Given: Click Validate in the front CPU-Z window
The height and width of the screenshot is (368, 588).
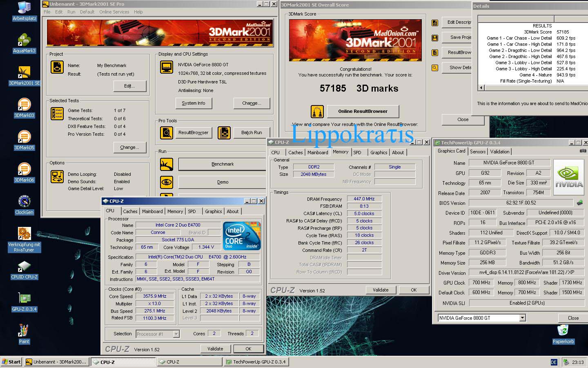Looking at the screenshot, I should (x=215, y=349).
